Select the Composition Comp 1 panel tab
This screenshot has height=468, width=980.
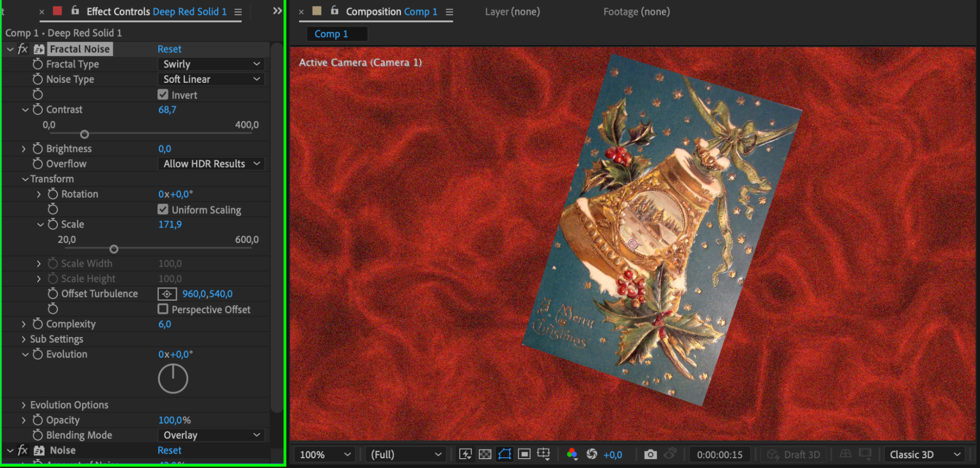coord(392,12)
